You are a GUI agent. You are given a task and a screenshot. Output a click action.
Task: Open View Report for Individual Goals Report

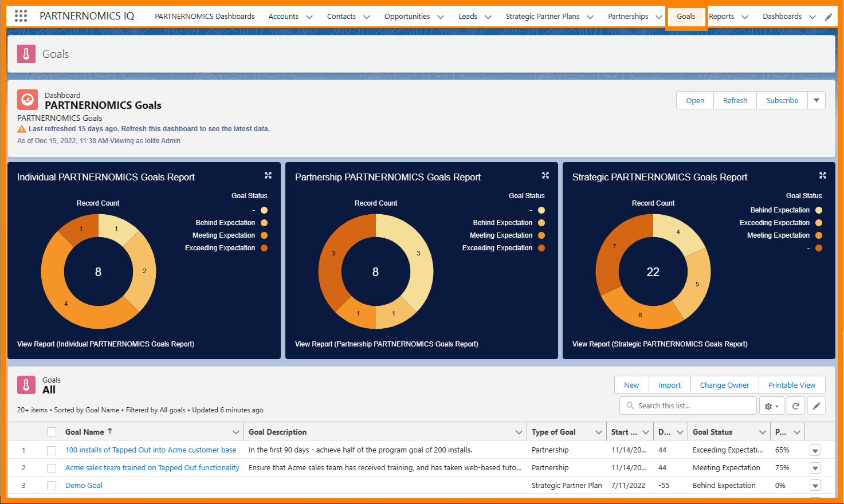click(106, 344)
